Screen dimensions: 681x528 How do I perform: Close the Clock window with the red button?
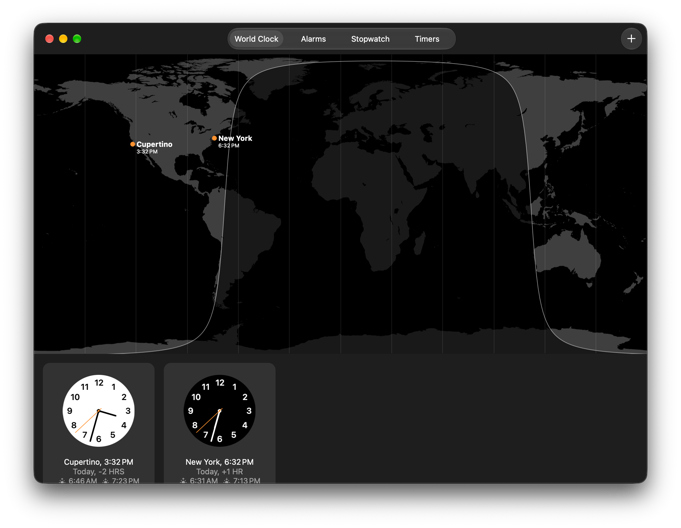[50, 39]
